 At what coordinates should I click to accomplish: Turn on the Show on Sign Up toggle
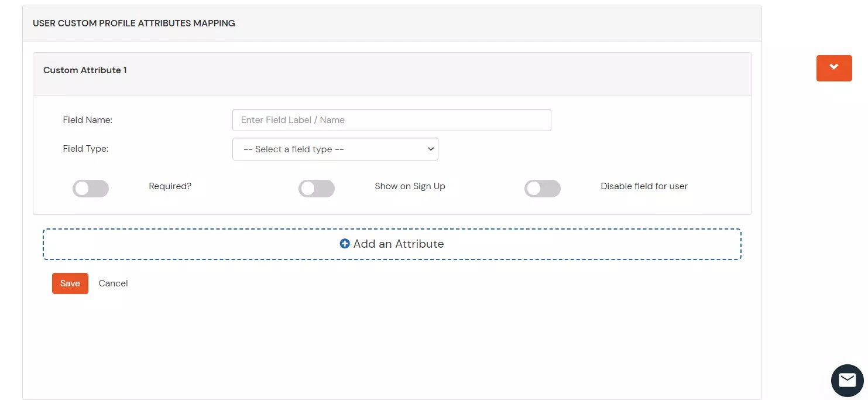tap(317, 188)
